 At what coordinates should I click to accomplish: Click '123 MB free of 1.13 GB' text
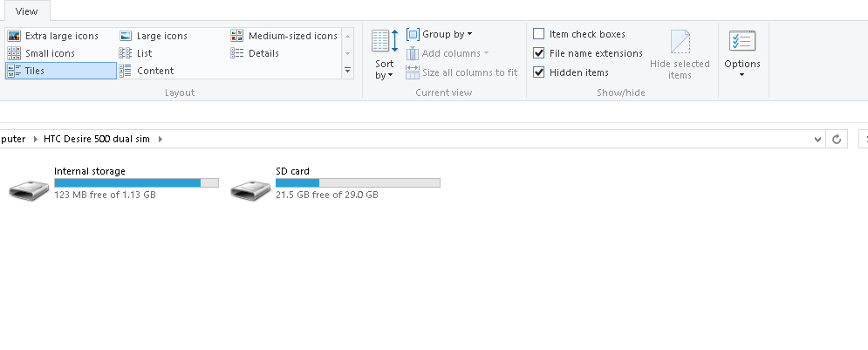point(106,195)
